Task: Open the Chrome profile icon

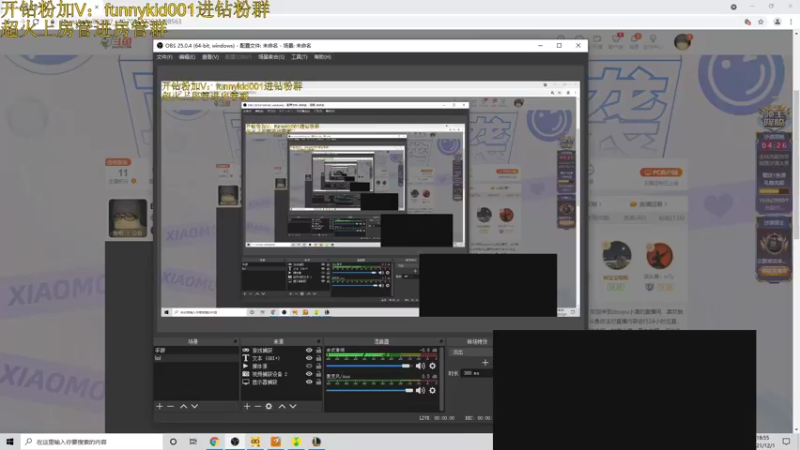Action: tap(777, 22)
